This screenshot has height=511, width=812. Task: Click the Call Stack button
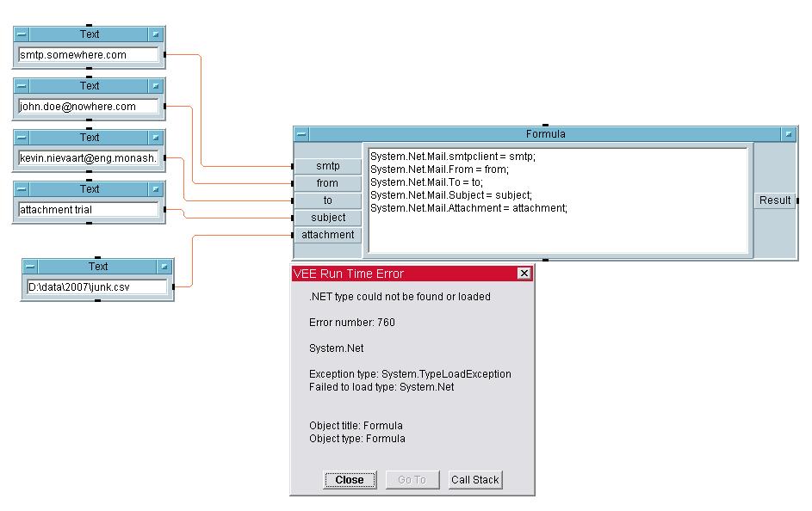474,480
